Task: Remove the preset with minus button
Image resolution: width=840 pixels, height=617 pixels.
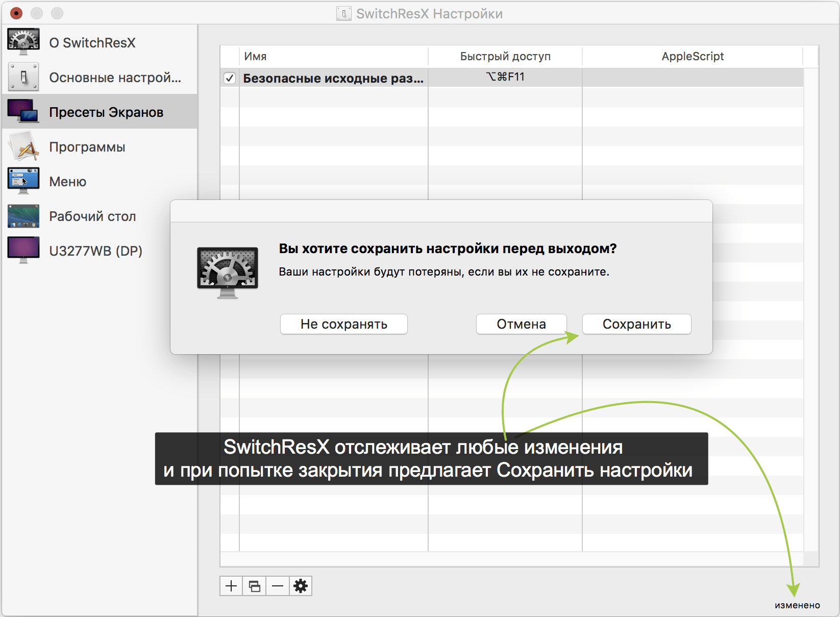Action: pyautogui.click(x=278, y=586)
